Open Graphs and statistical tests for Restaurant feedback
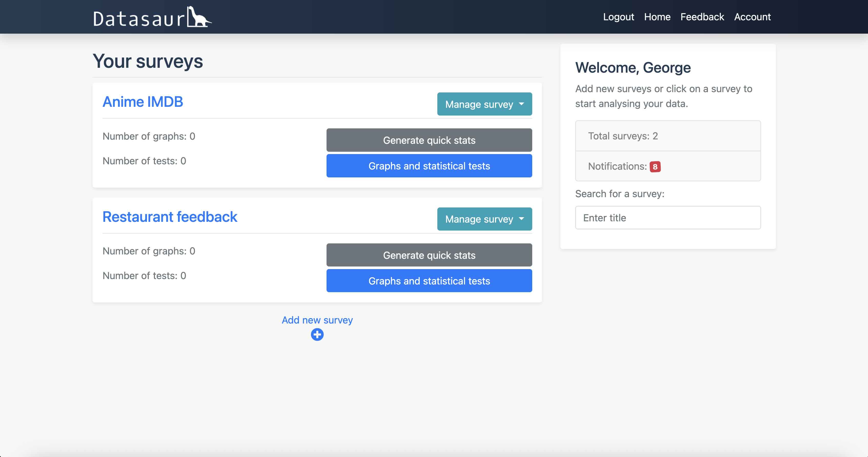This screenshot has height=457, width=868. click(x=429, y=281)
